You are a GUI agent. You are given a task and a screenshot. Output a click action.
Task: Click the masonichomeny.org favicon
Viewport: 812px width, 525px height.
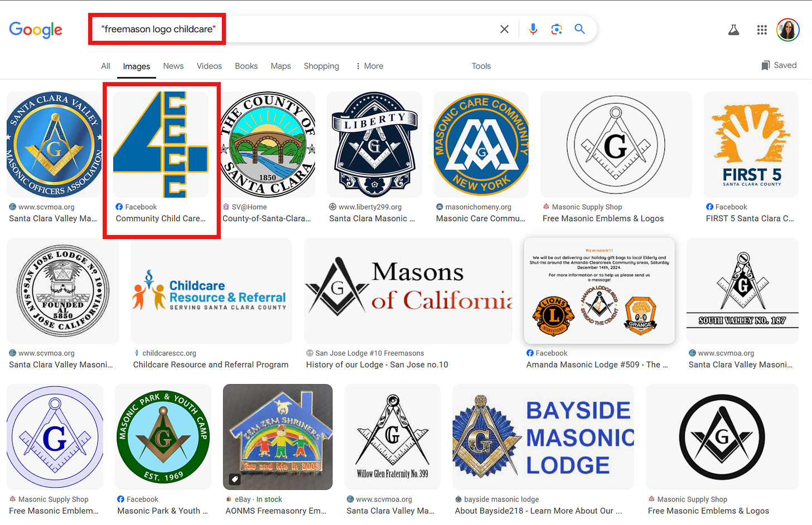[x=439, y=207]
